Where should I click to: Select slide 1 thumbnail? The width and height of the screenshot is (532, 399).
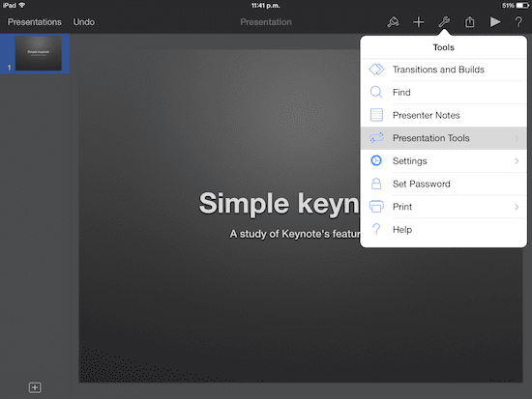pos(39,53)
